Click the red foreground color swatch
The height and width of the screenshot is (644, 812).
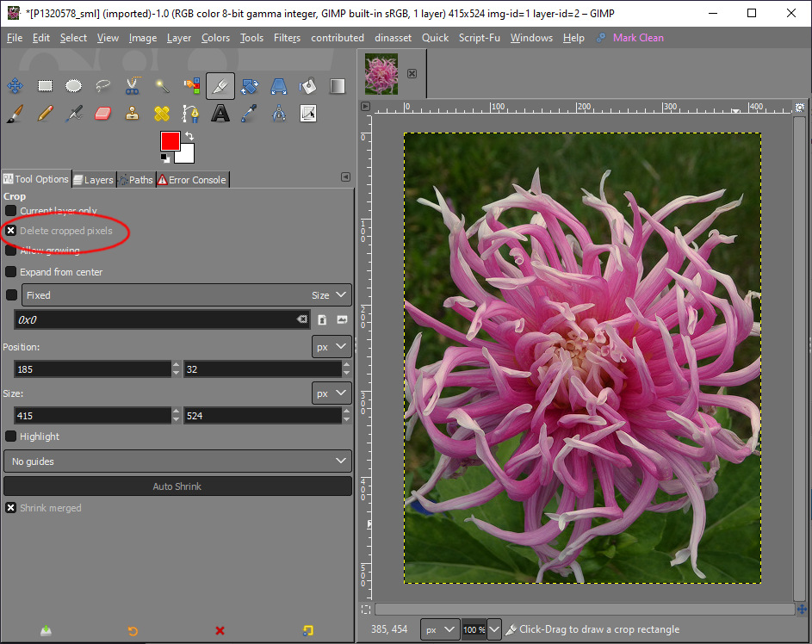tap(170, 141)
